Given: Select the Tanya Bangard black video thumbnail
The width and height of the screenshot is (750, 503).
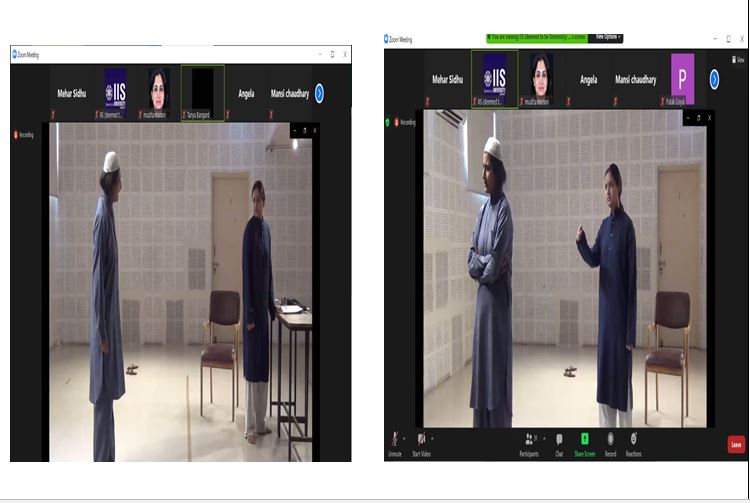Looking at the screenshot, I should coord(203,92).
